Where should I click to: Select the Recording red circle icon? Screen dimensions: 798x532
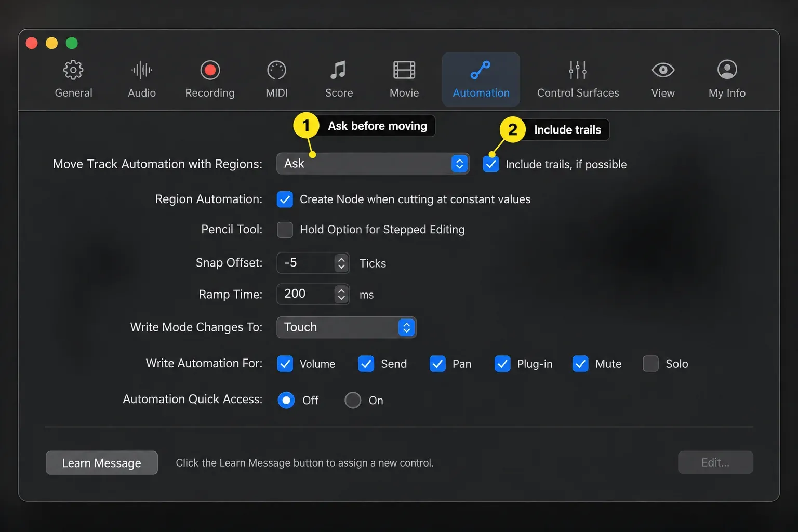[x=210, y=70]
